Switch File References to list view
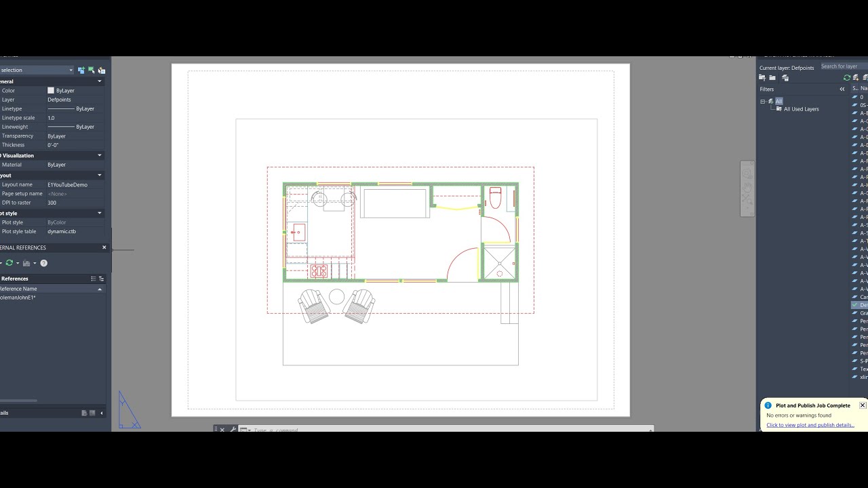Screen dimensions: 868x488 (x=94, y=279)
